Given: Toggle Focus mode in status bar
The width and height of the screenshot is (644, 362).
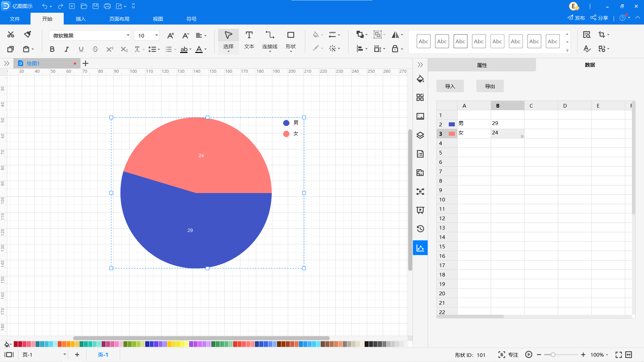Looking at the screenshot, I should pos(508,355).
